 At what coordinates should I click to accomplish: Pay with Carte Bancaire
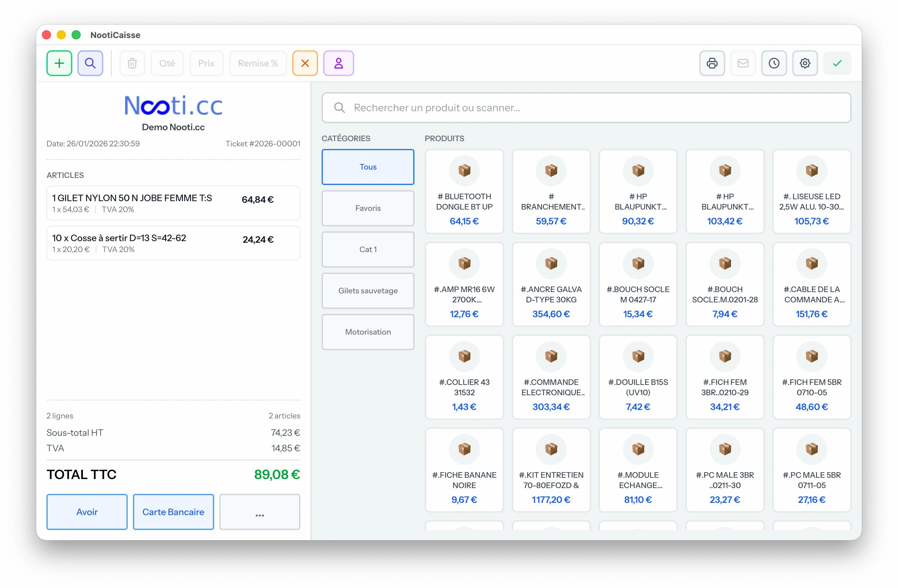point(173,512)
